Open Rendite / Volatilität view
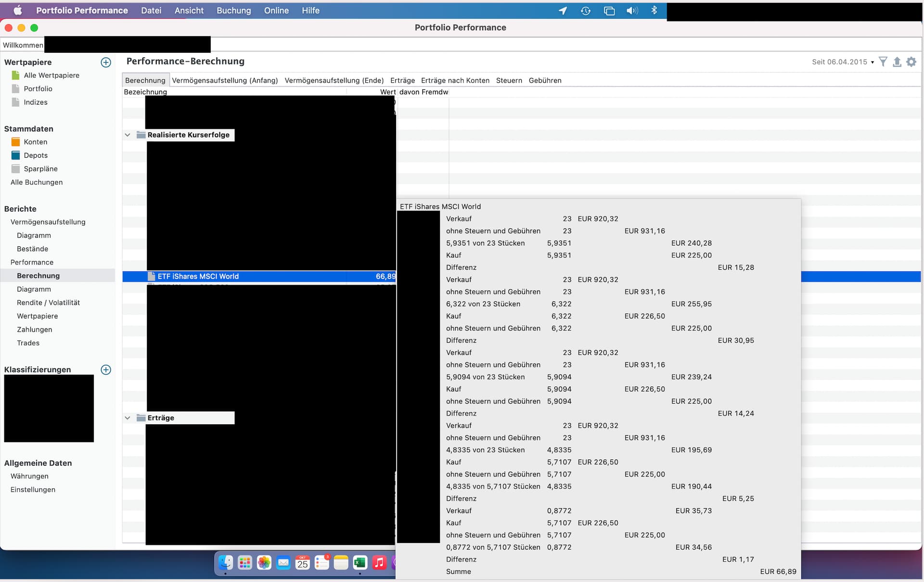Image resolution: width=924 pixels, height=582 pixels. point(48,303)
